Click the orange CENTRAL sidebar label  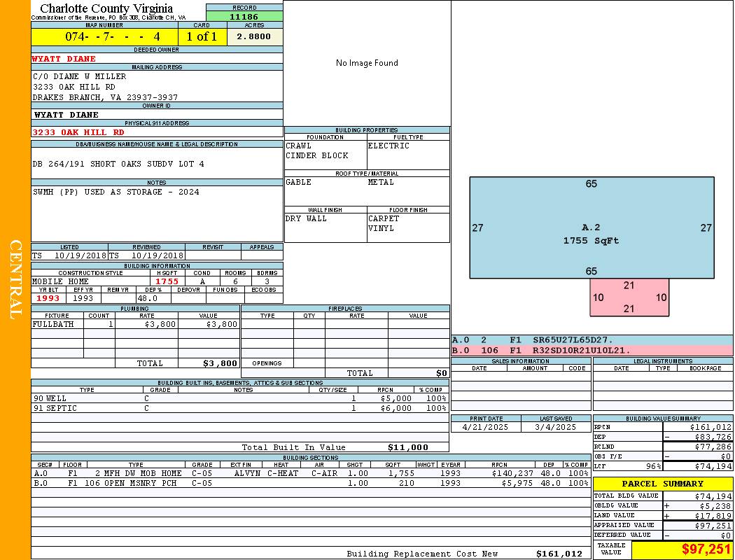[x=15, y=280]
